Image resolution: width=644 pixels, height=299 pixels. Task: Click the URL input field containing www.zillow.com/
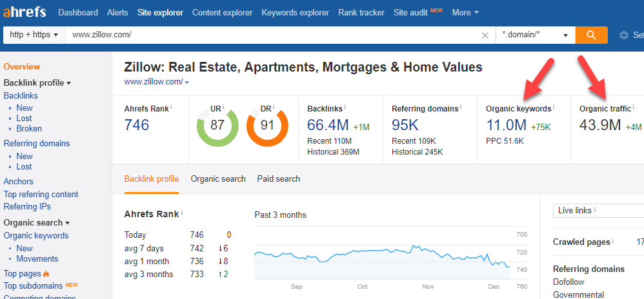(x=281, y=35)
